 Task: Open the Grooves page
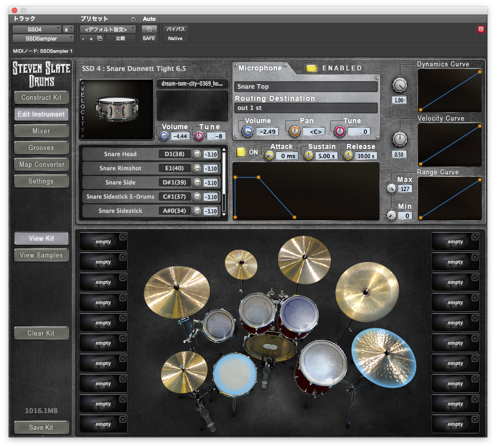click(x=42, y=148)
